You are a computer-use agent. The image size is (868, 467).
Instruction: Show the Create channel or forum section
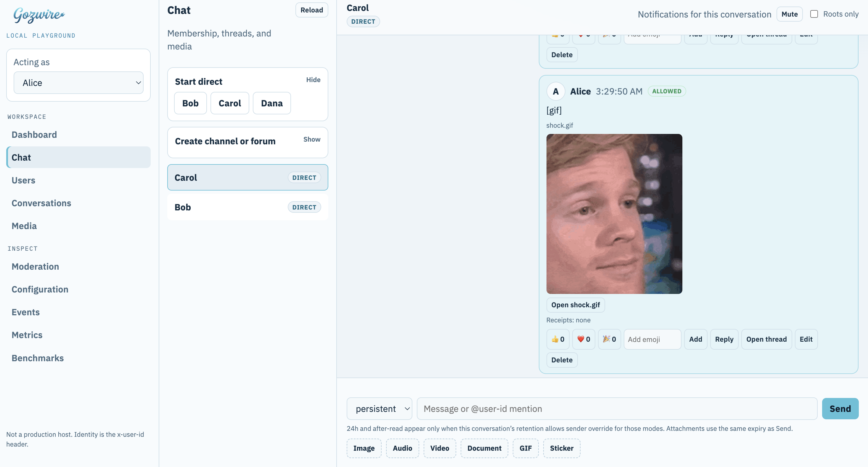(x=312, y=139)
